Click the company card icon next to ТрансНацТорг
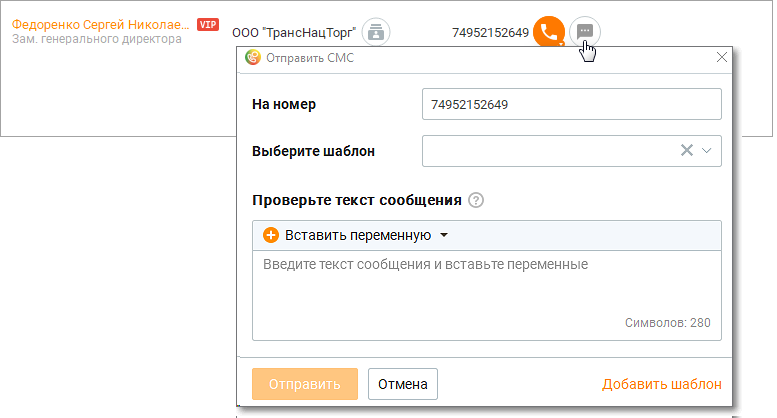 tap(376, 32)
